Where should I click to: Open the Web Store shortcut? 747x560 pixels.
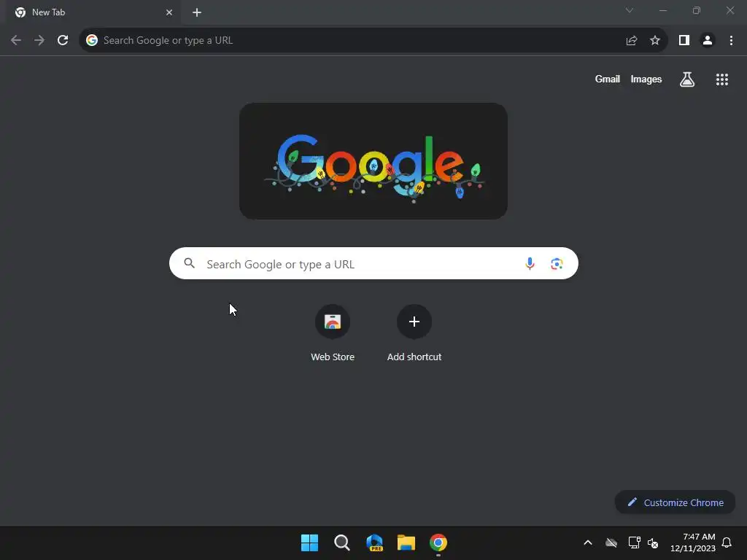pos(333,333)
